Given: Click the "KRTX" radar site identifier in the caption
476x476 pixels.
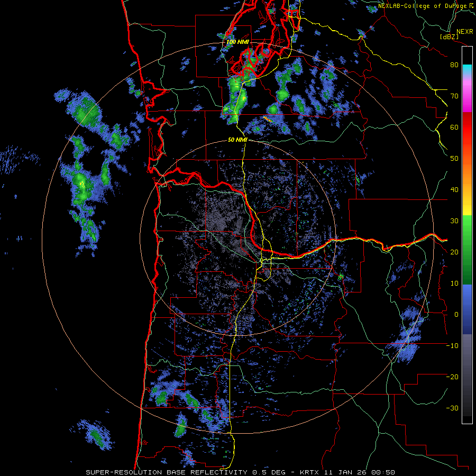Looking at the screenshot, I should coord(309,472).
